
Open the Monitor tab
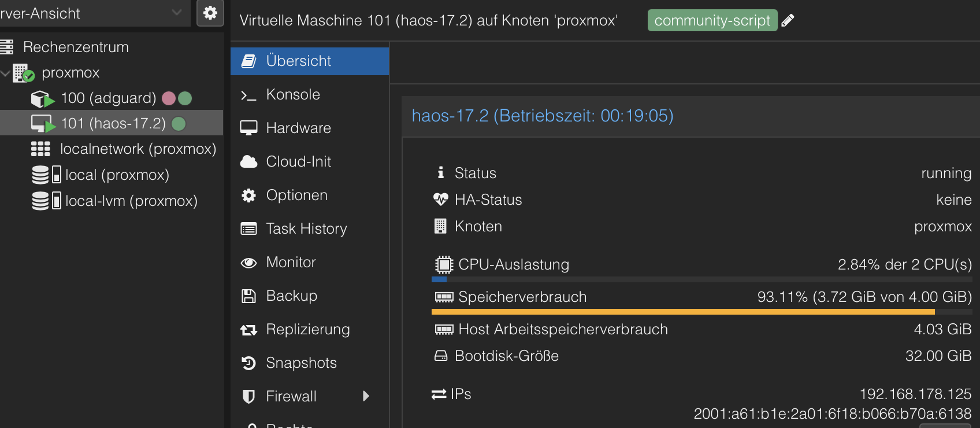pos(310,262)
